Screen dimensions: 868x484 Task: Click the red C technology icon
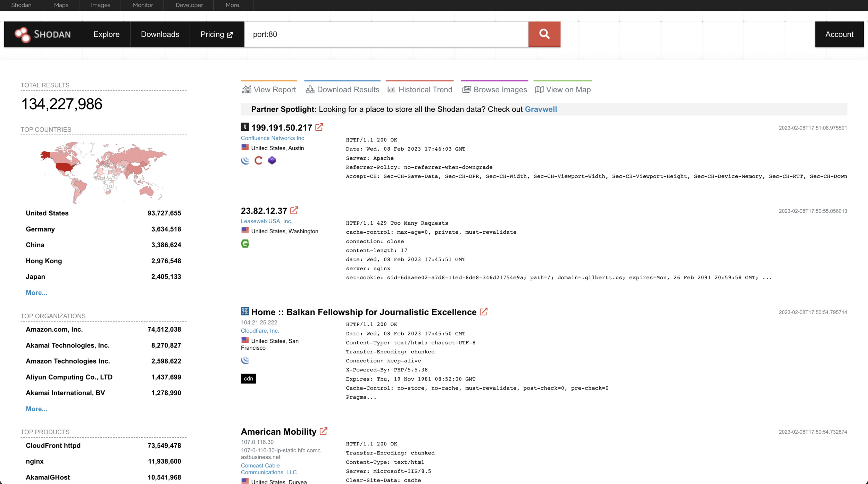click(258, 160)
